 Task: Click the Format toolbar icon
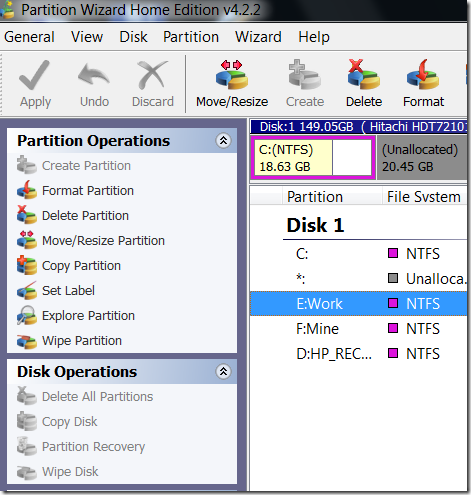click(x=423, y=74)
